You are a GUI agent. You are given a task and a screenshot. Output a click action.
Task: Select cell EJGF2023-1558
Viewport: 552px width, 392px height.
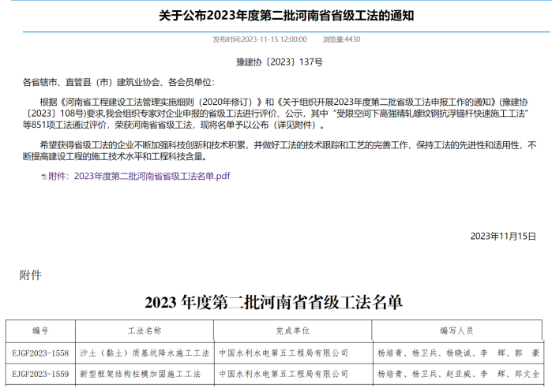(x=40, y=353)
